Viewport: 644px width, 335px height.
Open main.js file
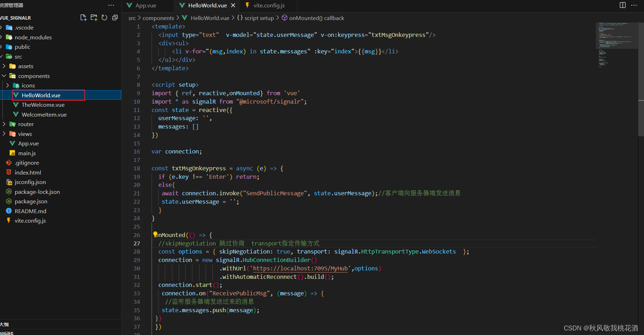27,153
